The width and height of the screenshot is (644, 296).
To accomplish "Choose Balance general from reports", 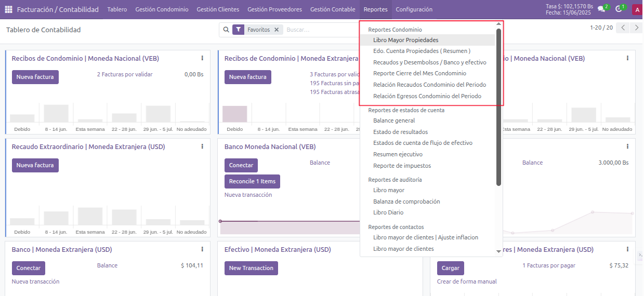I will 393,120.
